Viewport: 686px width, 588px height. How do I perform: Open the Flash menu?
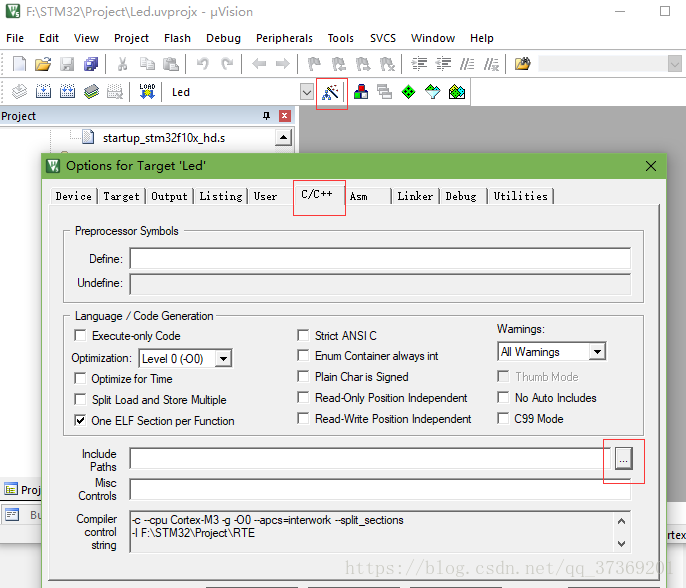[x=177, y=38]
